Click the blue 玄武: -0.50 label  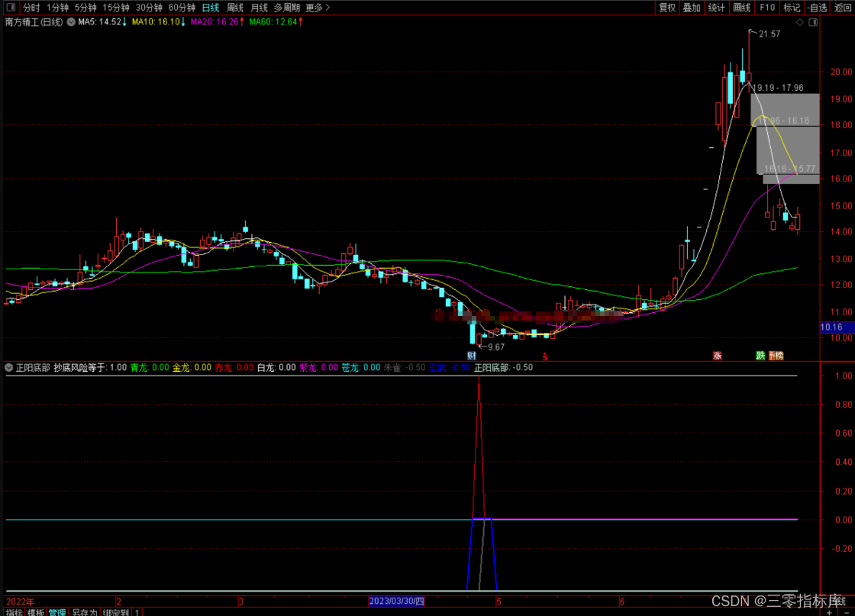pyautogui.click(x=450, y=367)
